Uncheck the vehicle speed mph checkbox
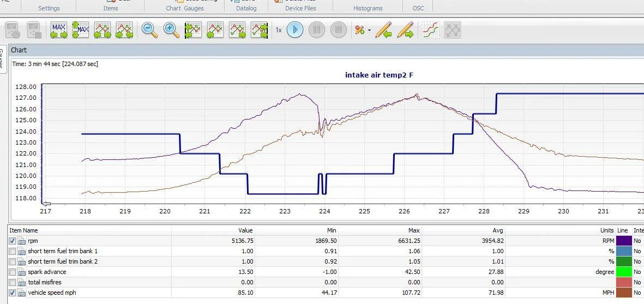This screenshot has width=644, height=304. point(13,293)
